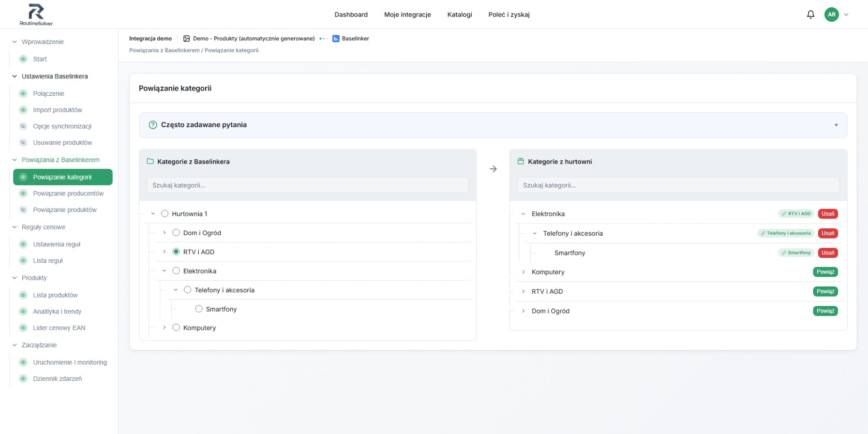
Task: Click the hurtownia categories search field
Action: [x=678, y=185]
